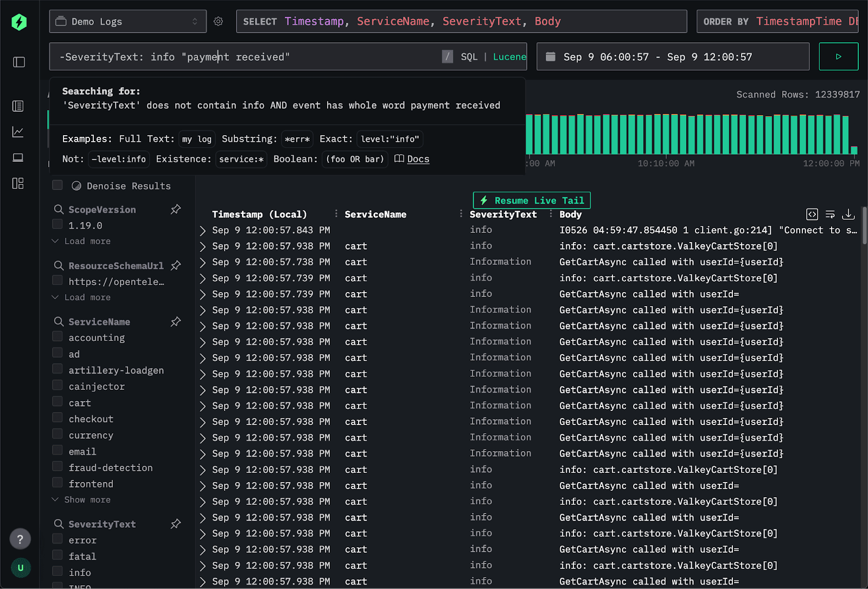This screenshot has width=868, height=589.
Task: Check the cart service filter
Action: tap(57, 401)
